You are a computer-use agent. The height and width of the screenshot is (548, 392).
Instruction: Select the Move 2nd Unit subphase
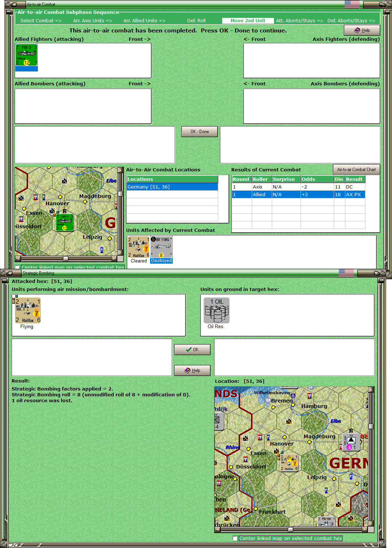(x=248, y=21)
